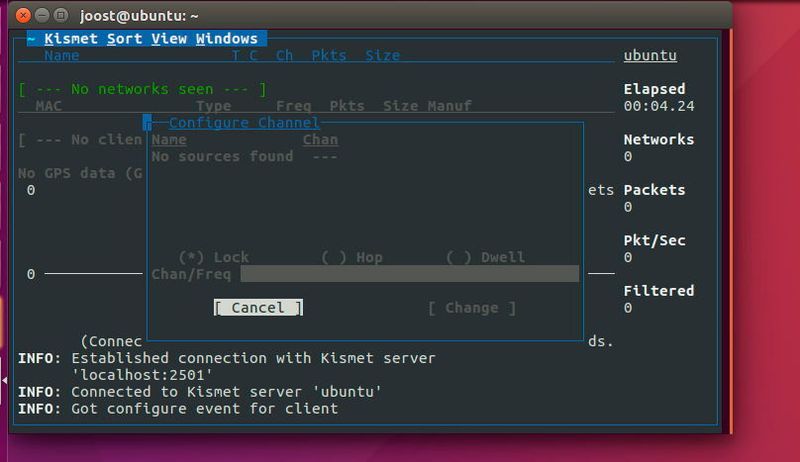Click the Chan column header in dialog
This screenshot has width=800, height=462.
[x=320, y=140]
